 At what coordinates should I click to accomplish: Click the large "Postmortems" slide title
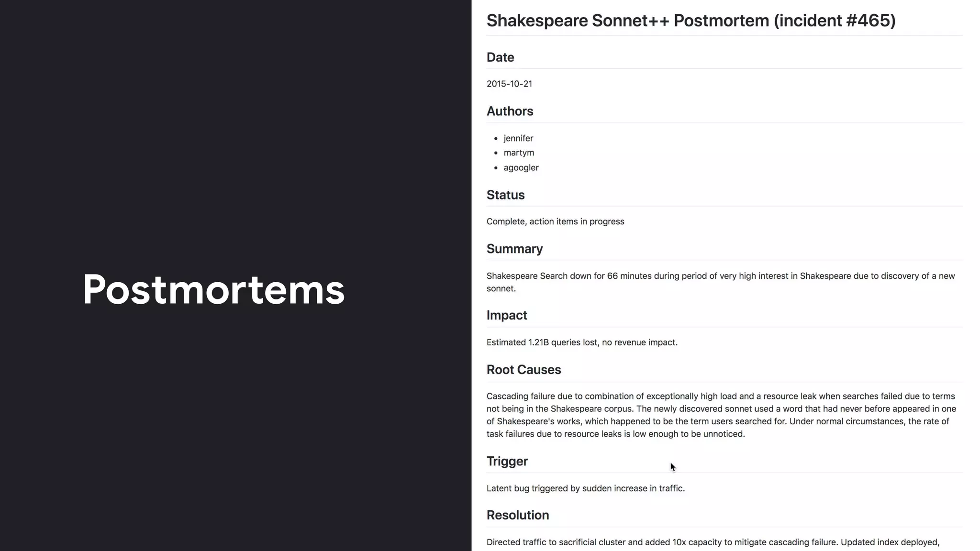pyautogui.click(x=213, y=289)
